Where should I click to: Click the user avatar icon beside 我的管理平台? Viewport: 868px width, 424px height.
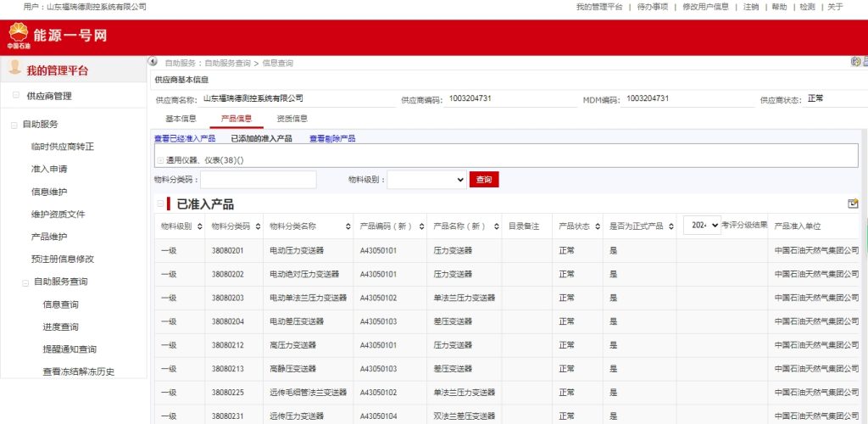pos(14,70)
